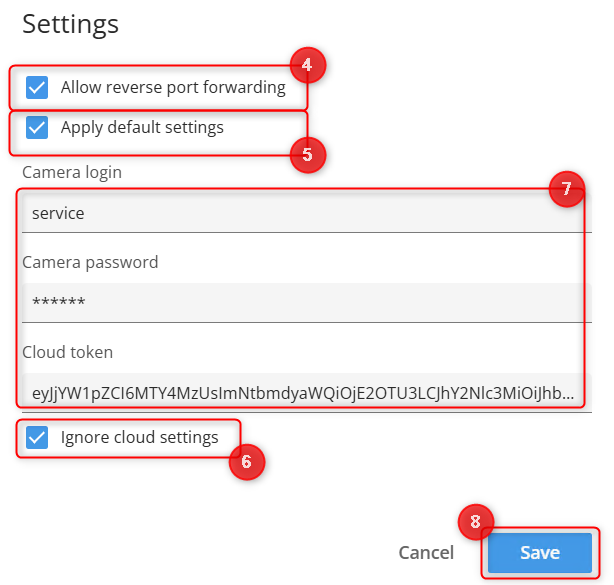The width and height of the screenshot is (614, 585).
Task: Select the red circle marker labeled 5
Action: click(307, 155)
